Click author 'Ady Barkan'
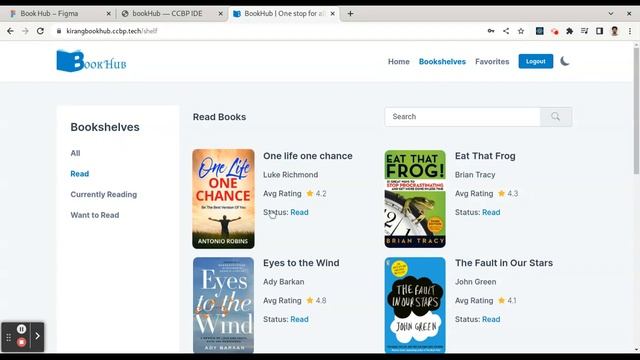Viewport: 640px width, 360px height. click(x=284, y=282)
